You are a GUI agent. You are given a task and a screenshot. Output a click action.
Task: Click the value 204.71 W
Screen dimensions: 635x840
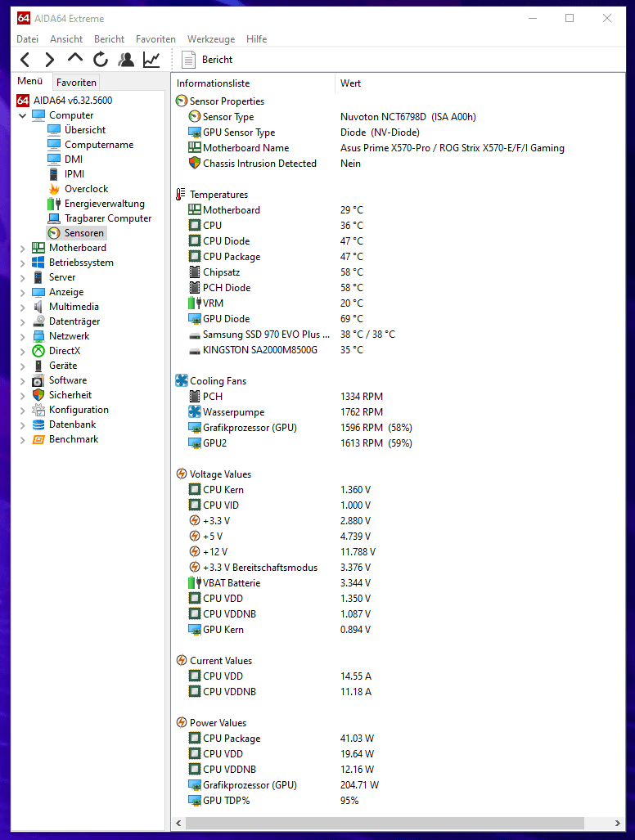[359, 785]
